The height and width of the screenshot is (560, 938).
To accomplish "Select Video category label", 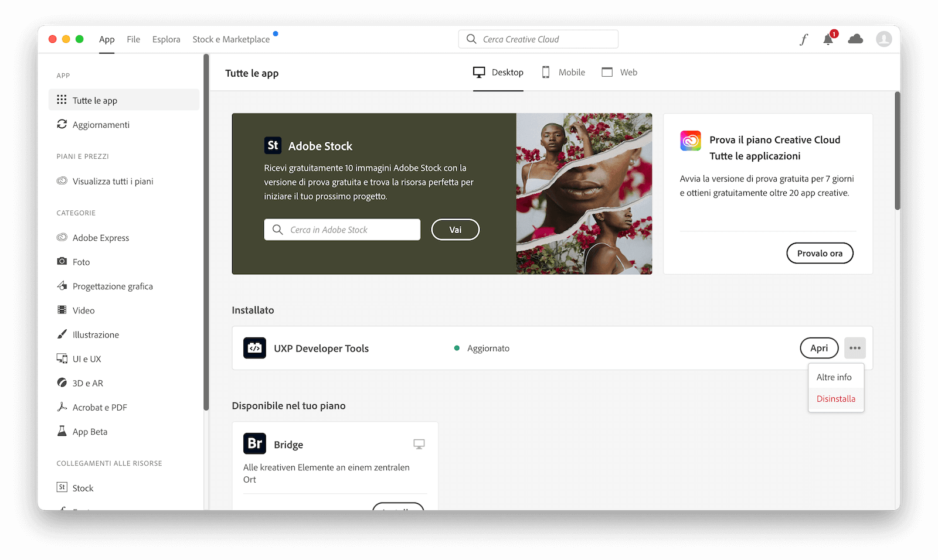I will pyautogui.click(x=84, y=310).
